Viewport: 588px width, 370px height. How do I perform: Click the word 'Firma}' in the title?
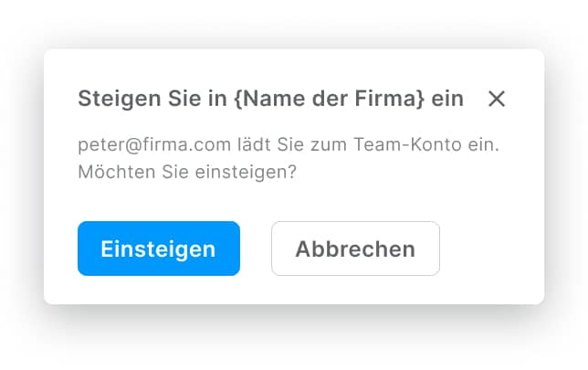pyautogui.click(x=394, y=99)
